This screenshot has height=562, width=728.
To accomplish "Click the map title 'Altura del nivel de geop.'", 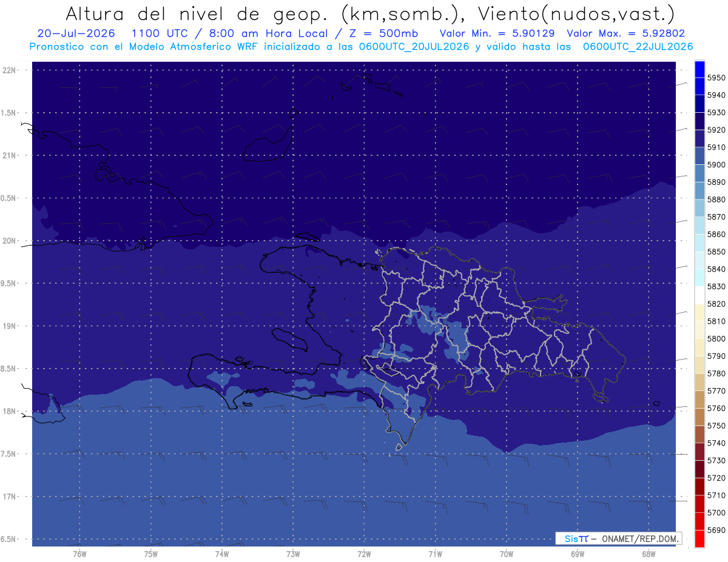I will point(198,13).
